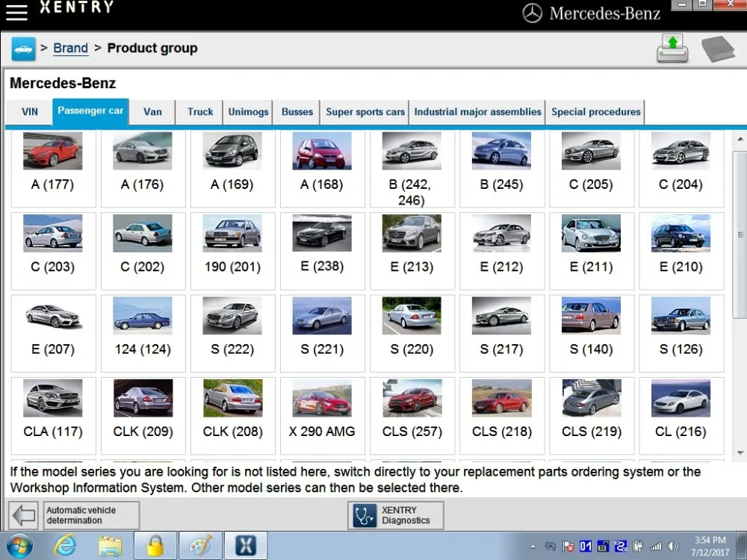Open the Unimogs tab
The width and height of the screenshot is (747, 560).
[x=248, y=112]
